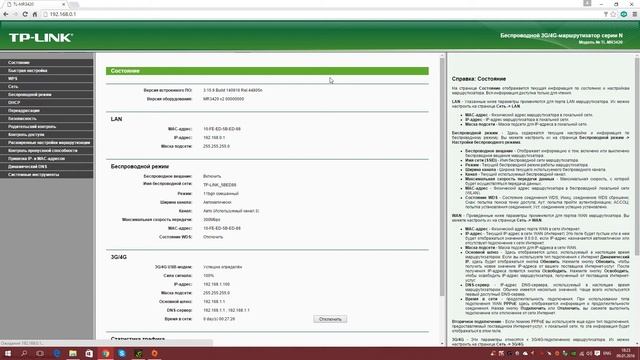Click the cloud icon in system tray
Image resolution: width=640 pixels, height=360 pixels.
(x=525, y=353)
